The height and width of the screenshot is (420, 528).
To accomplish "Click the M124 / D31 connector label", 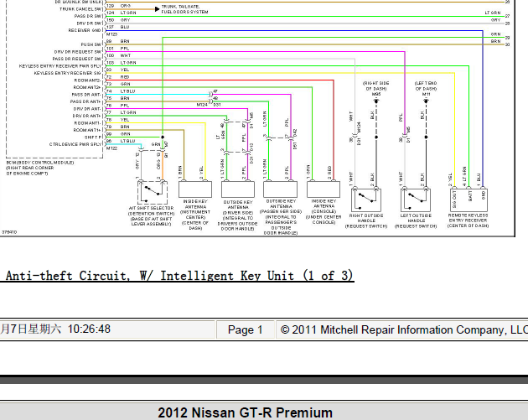I will tap(209, 105).
